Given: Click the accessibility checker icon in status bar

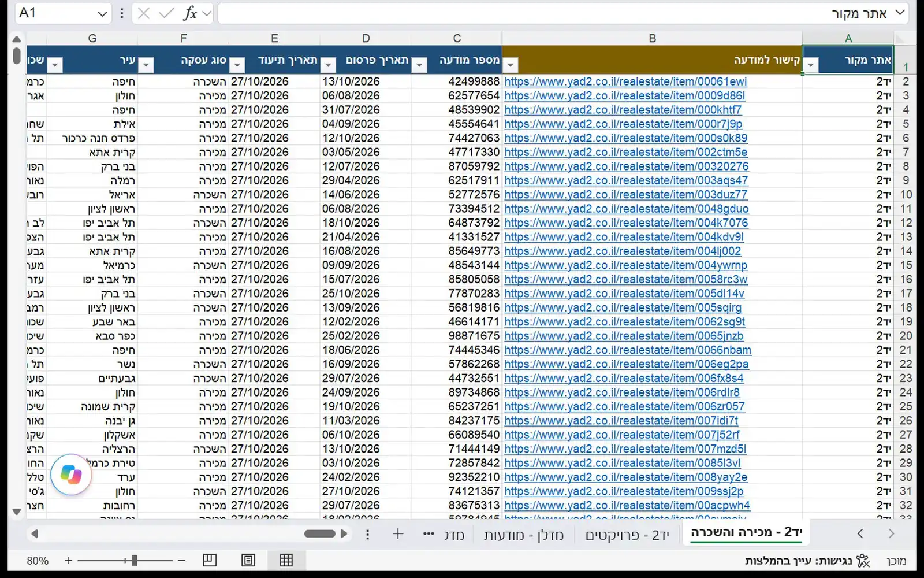Looking at the screenshot, I should point(863,560).
